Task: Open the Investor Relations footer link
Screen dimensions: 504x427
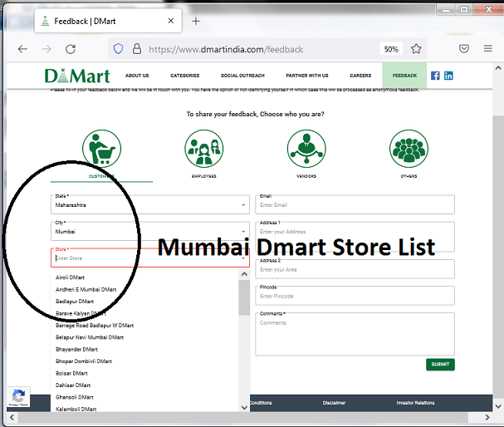Action: (x=415, y=403)
